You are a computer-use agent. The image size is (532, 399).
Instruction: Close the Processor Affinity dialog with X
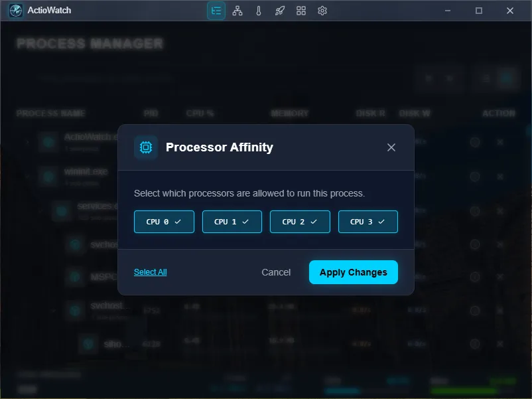point(391,147)
